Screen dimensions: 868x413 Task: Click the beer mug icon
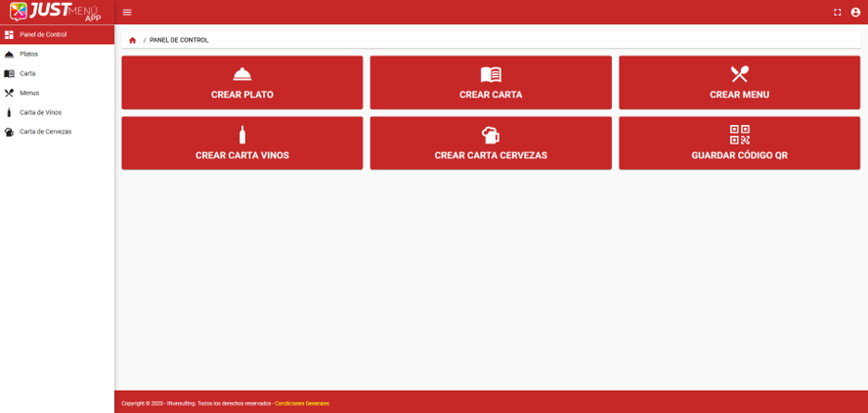point(491,135)
